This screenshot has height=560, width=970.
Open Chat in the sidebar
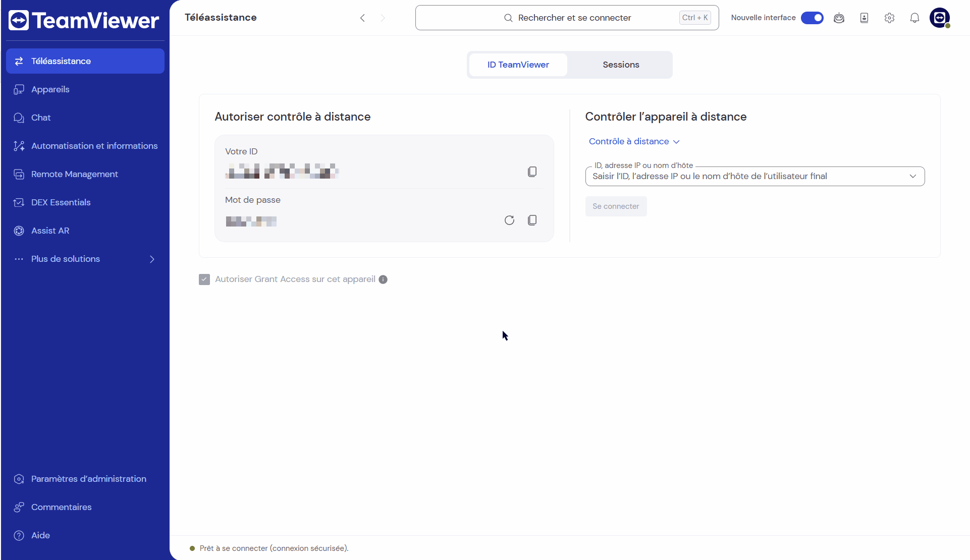85,118
